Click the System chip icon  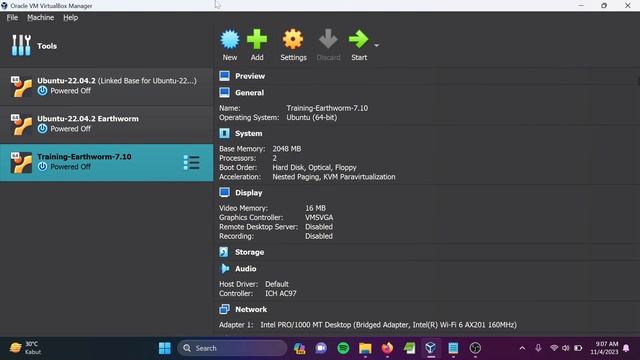pyautogui.click(x=224, y=133)
